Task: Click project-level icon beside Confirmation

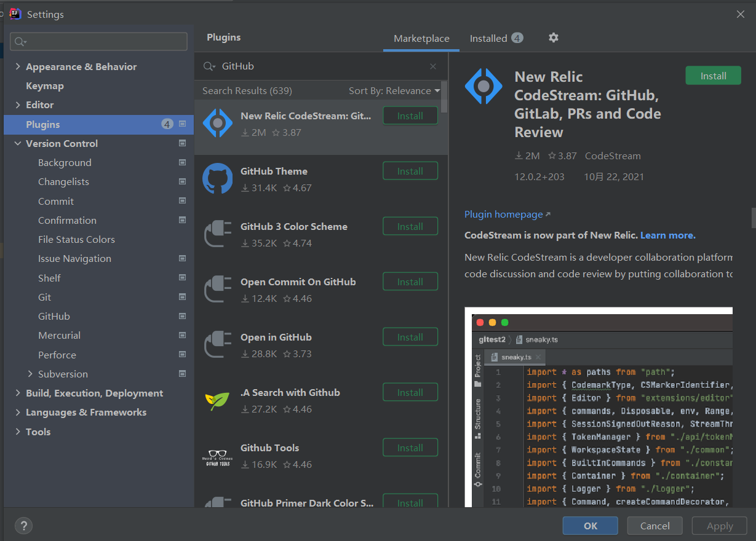Action: (x=182, y=220)
